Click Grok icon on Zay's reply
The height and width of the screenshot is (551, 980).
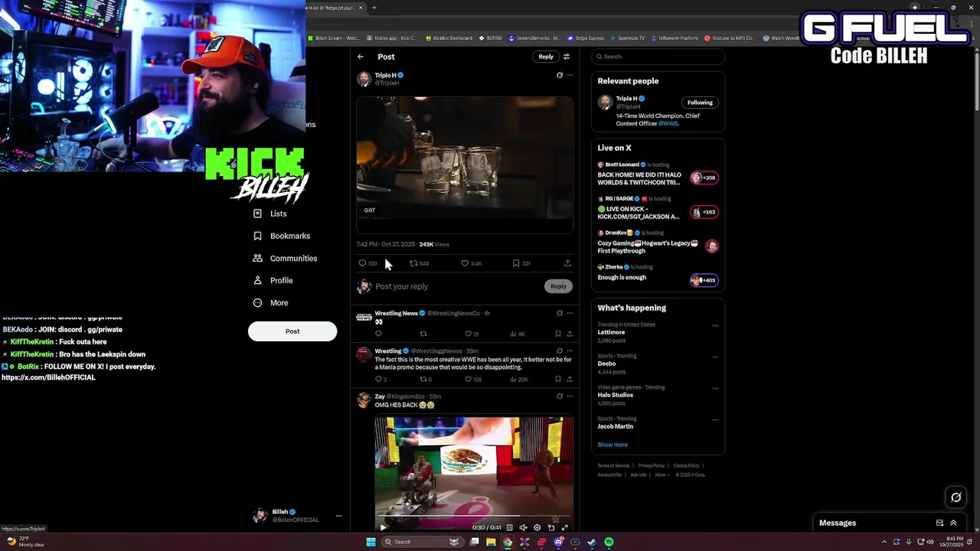click(560, 396)
